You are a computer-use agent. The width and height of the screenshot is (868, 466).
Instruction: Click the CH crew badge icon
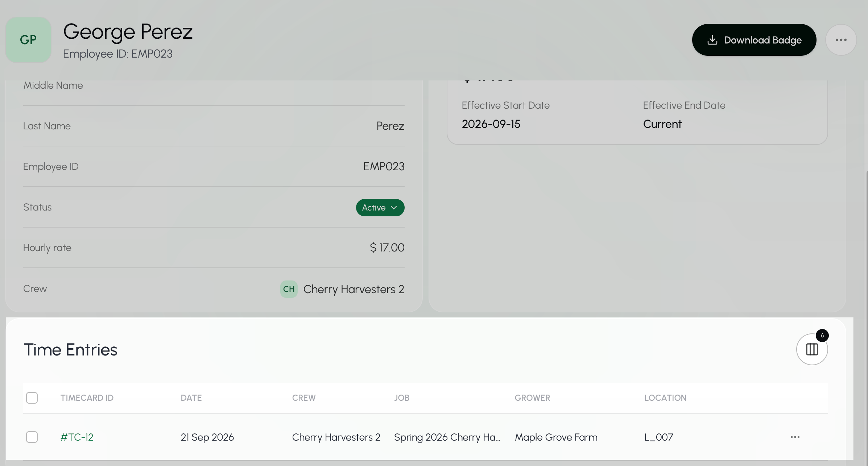pos(289,289)
